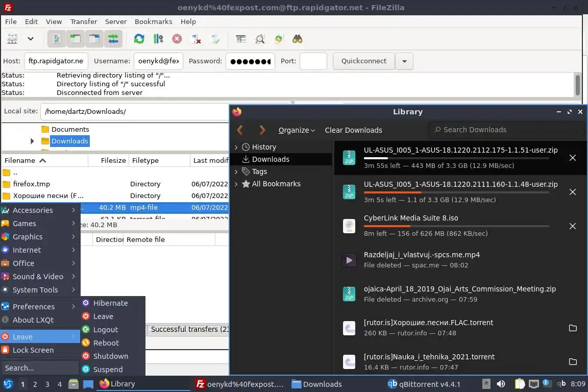Toggle the transfer queue display
The width and height of the screenshot is (588, 392).
tap(113, 39)
